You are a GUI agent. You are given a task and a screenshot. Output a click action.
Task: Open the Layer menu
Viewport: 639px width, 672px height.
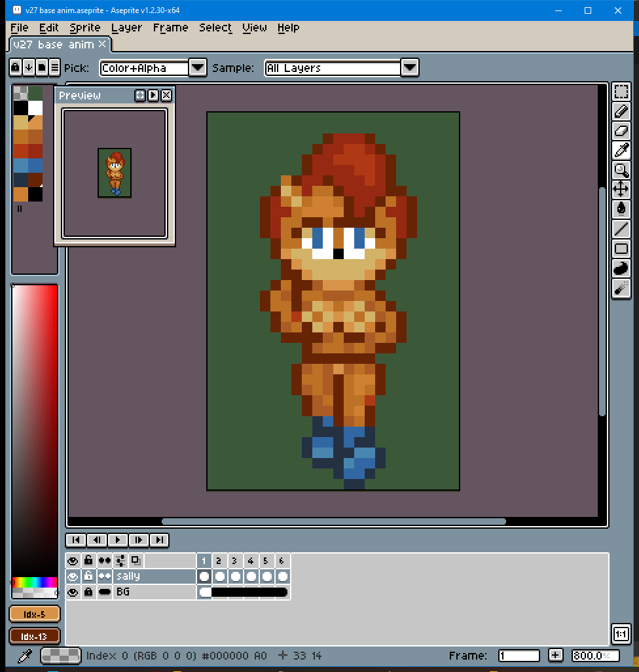click(x=126, y=27)
